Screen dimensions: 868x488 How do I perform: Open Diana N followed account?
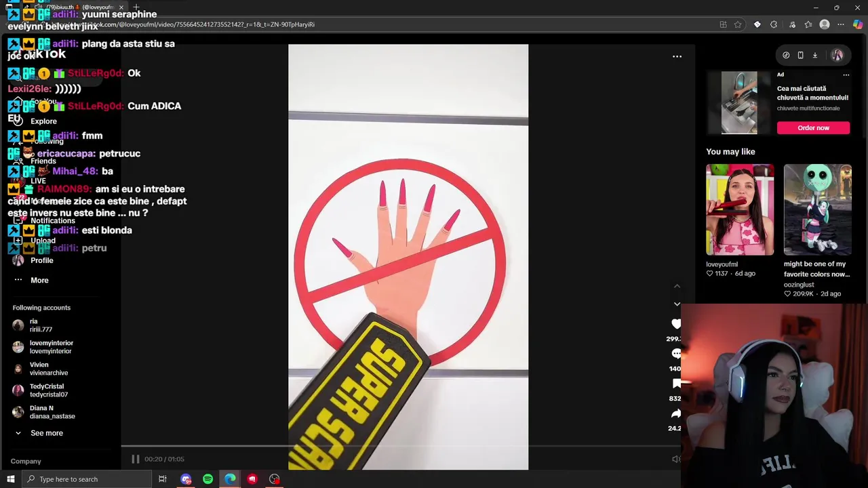(x=52, y=412)
